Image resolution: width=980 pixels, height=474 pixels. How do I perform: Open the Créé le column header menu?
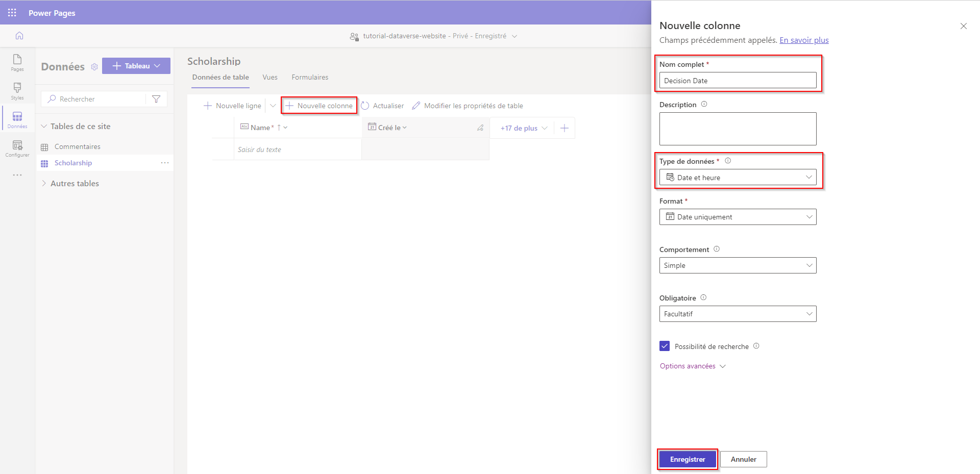(405, 128)
